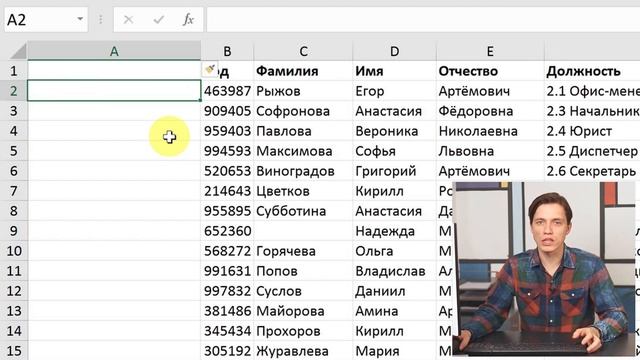Select column C header

[x=303, y=51]
